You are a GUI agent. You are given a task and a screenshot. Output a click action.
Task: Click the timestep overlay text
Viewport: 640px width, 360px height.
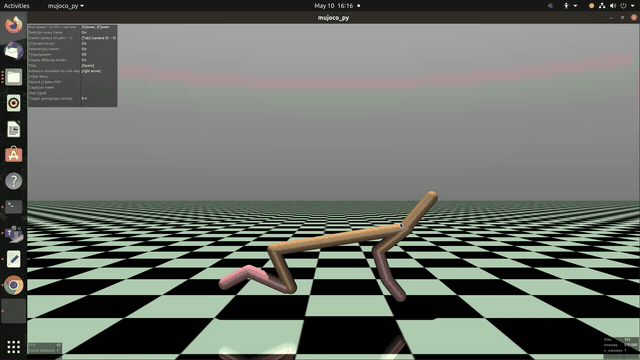(x=620, y=345)
